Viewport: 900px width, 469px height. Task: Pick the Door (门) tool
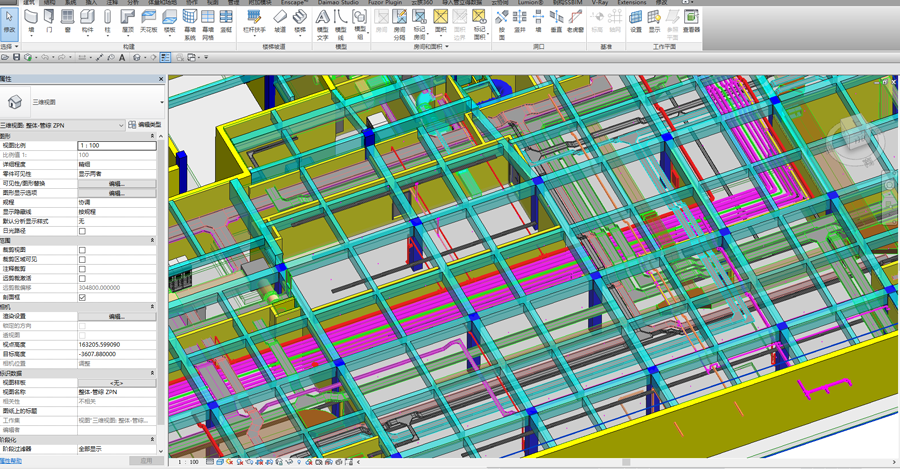coord(49,21)
